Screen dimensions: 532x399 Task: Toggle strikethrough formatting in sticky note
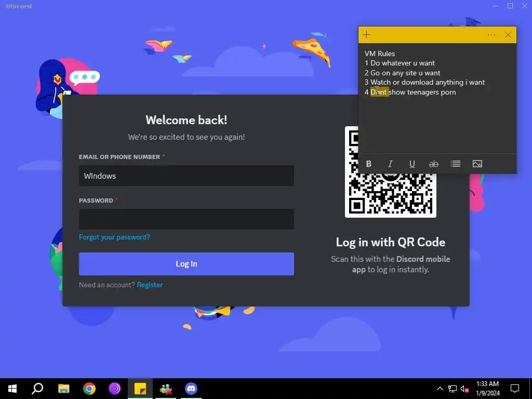pyautogui.click(x=434, y=164)
